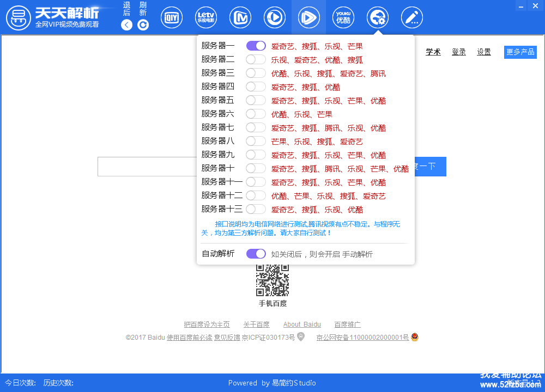Click the 更多产品 button
This screenshot has width=545, height=392.
(x=520, y=52)
